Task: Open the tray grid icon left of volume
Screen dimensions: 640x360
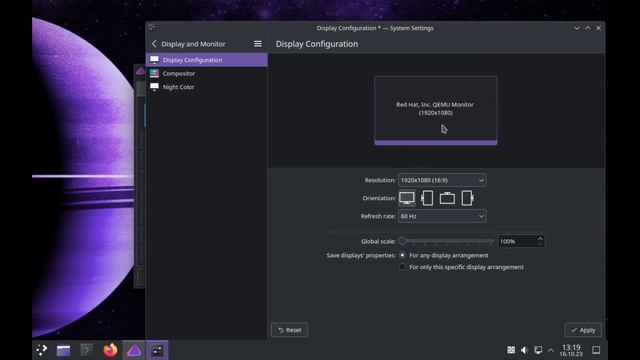Action: tap(511, 350)
